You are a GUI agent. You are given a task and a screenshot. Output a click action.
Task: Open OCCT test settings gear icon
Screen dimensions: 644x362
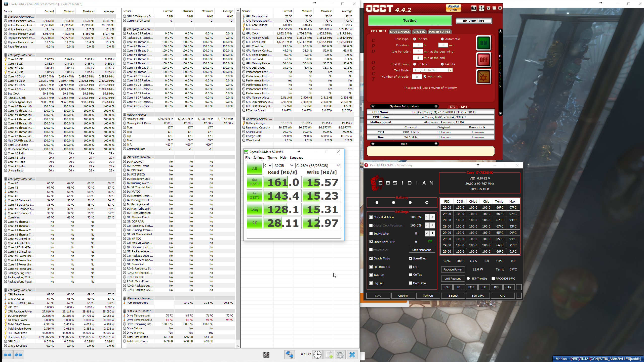(x=484, y=77)
